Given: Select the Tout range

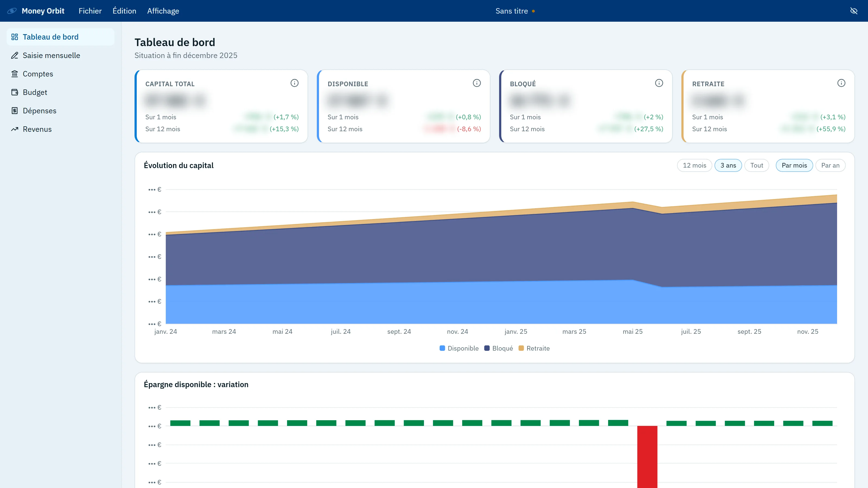Looking at the screenshot, I should point(757,165).
